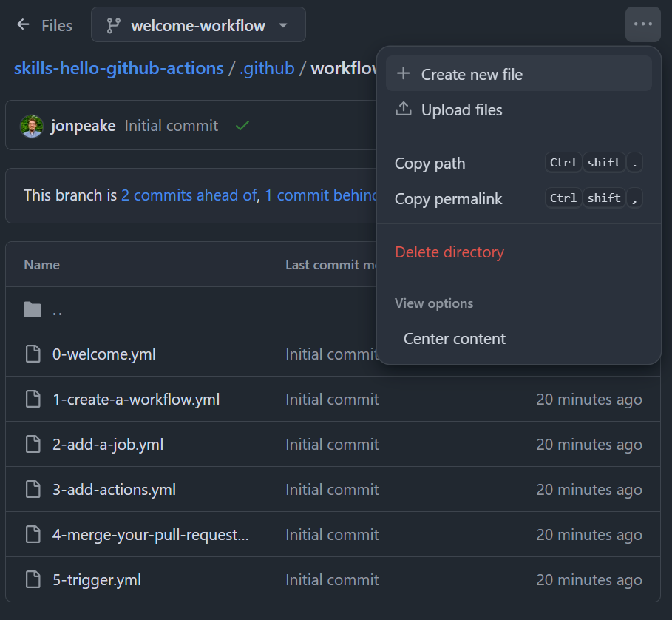Click Copy permalink in the menu

point(448,199)
